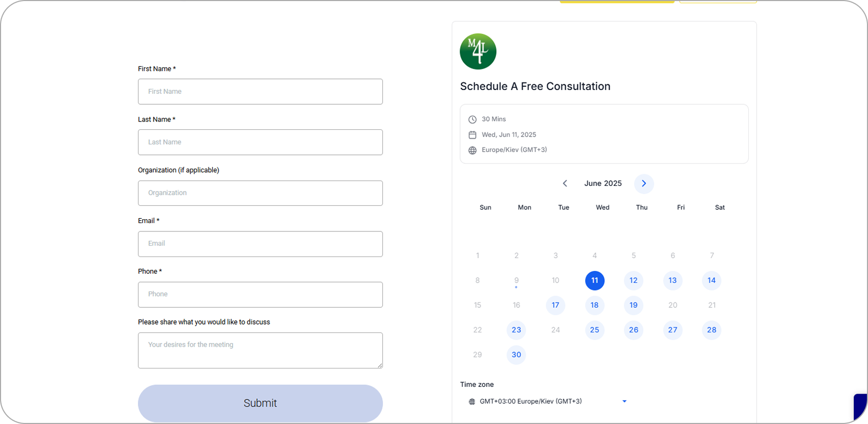
Task: Submit the consultation form
Action: coord(260,403)
